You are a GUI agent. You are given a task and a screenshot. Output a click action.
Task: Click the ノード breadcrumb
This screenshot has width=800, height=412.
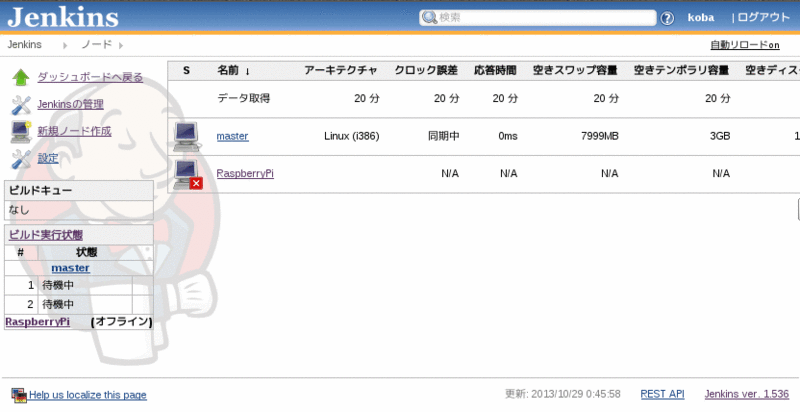pos(97,44)
